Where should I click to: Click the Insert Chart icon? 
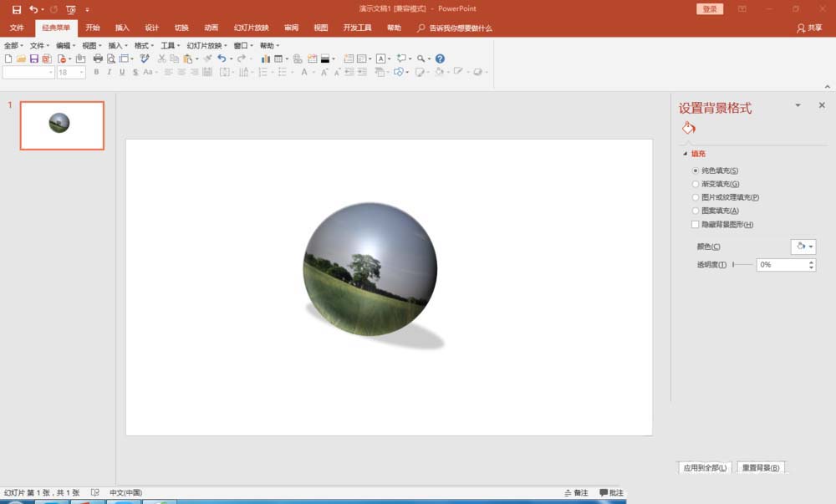tap(265, 59)
